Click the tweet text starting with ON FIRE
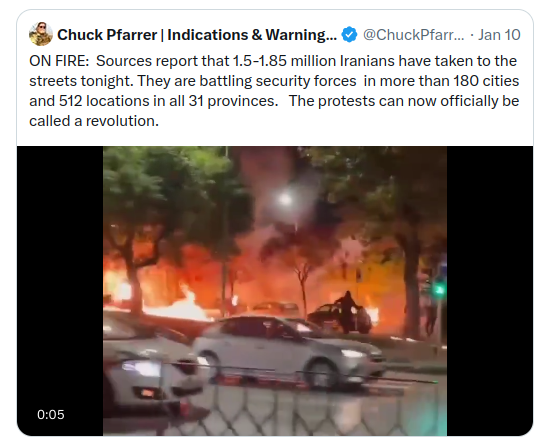545x443 pixels. (274, 91)
